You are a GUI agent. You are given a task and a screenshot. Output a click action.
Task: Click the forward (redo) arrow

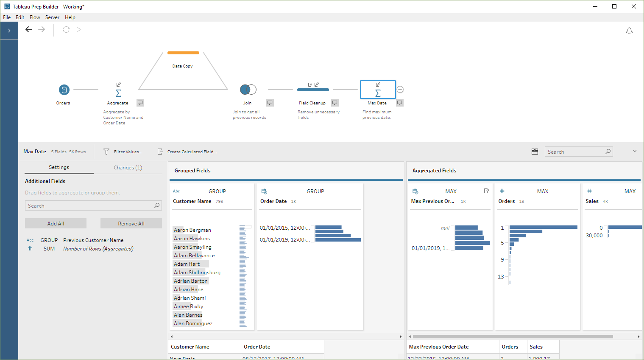point(42,29)
